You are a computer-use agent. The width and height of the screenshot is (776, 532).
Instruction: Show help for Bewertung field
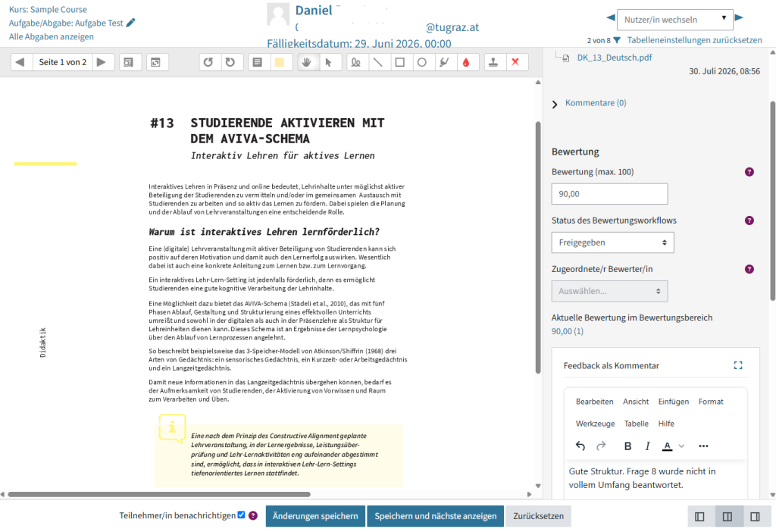click(x=749, y=172)
